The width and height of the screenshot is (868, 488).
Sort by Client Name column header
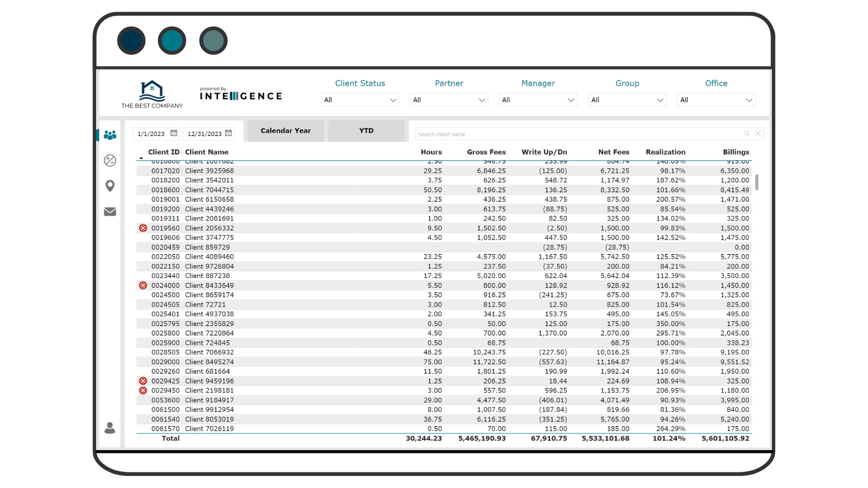tap(207, 152)
